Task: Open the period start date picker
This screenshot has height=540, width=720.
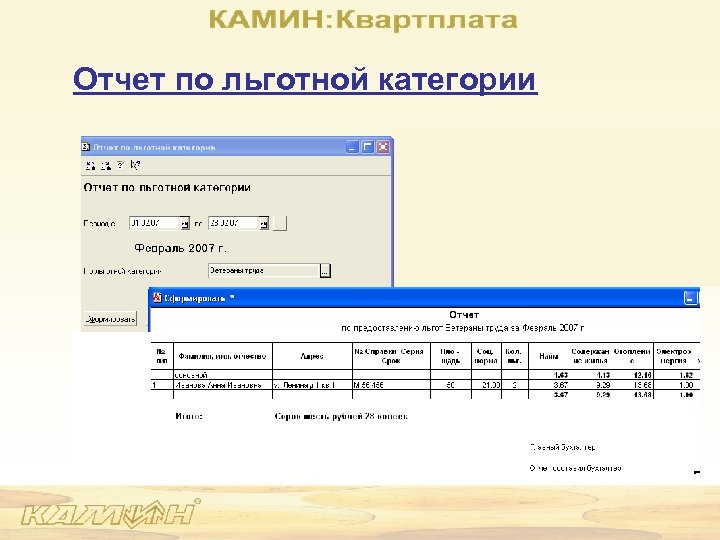Action: (x=185, y=224)
